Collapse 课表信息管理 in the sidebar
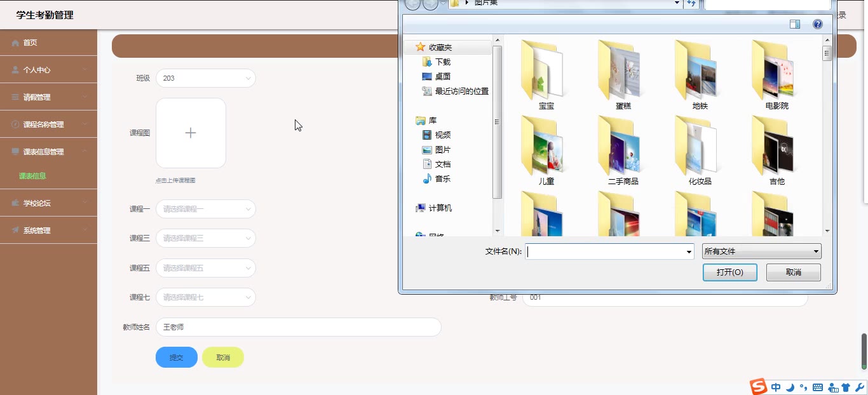The image size is (868, 395). click(48, 152)
